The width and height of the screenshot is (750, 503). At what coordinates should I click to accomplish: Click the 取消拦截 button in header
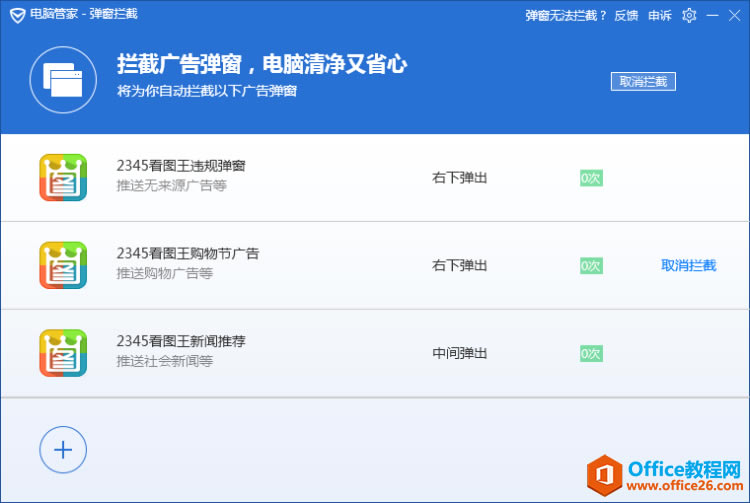(x=643, y=81)
